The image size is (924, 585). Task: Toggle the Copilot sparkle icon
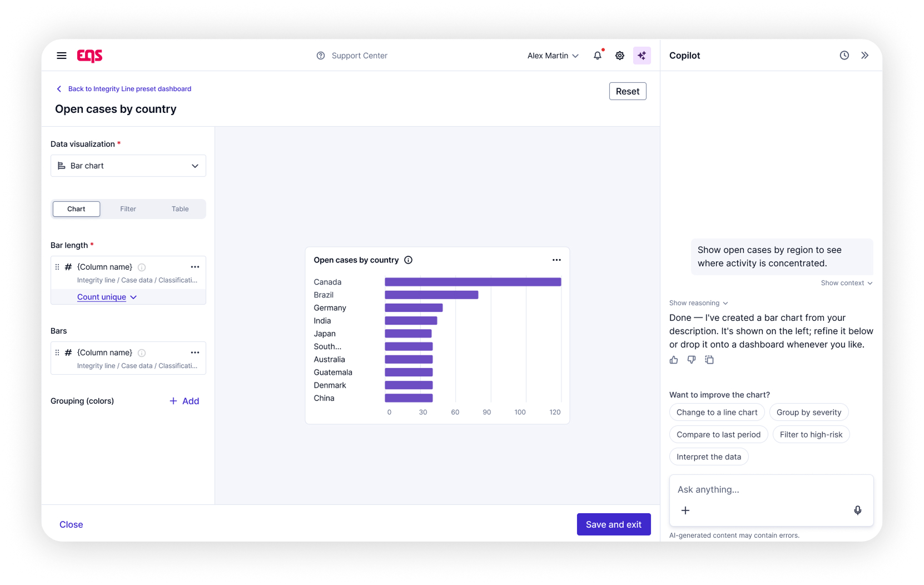(x=642, y=56)
